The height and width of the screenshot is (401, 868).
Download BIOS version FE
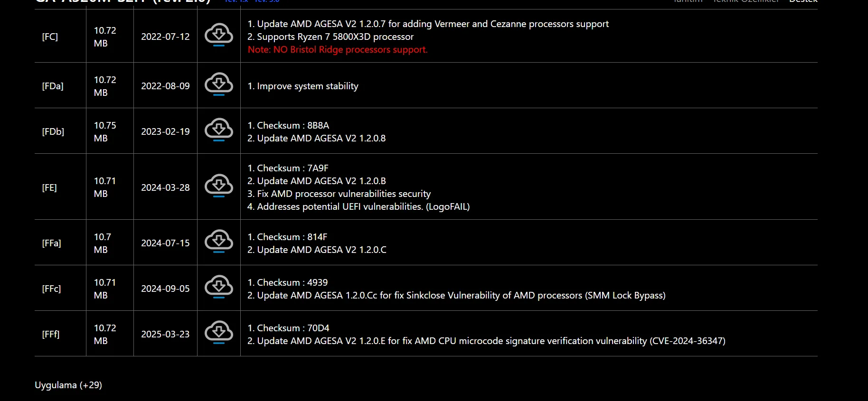click(x=218, y=186)
